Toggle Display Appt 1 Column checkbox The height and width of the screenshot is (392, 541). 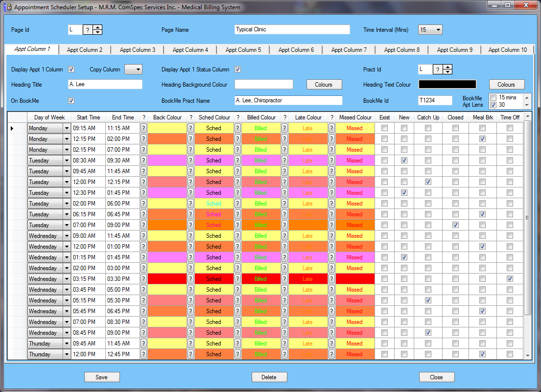71,69
